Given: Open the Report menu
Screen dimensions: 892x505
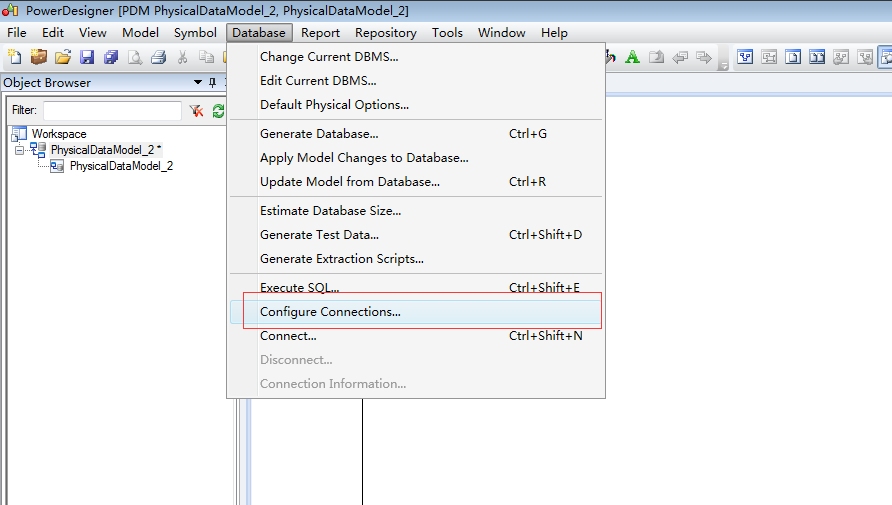Looking at the screenshot, I should tap(320, 32).
